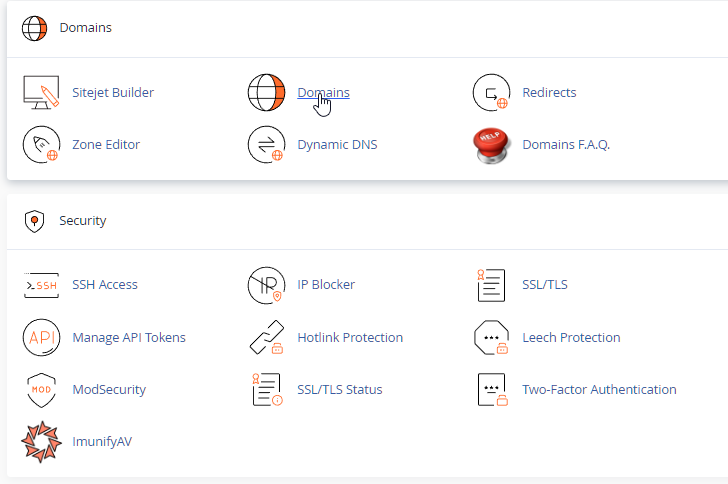Go to the Leech Protection link
This screenshot has height=484, width=728.
(572, 337)
